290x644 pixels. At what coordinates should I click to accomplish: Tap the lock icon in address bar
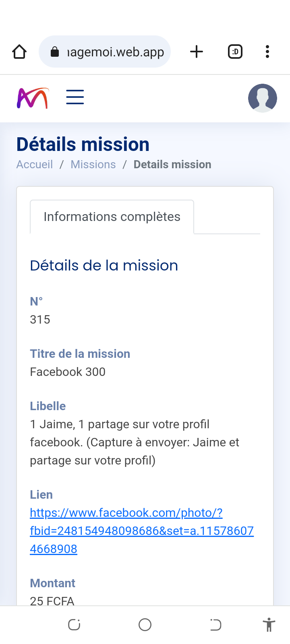click(x=55, y=52)
